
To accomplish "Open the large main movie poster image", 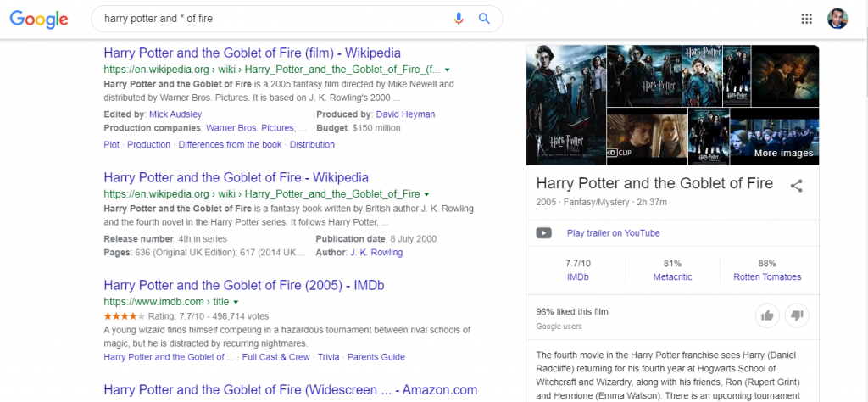I will (x=565, y=105).
